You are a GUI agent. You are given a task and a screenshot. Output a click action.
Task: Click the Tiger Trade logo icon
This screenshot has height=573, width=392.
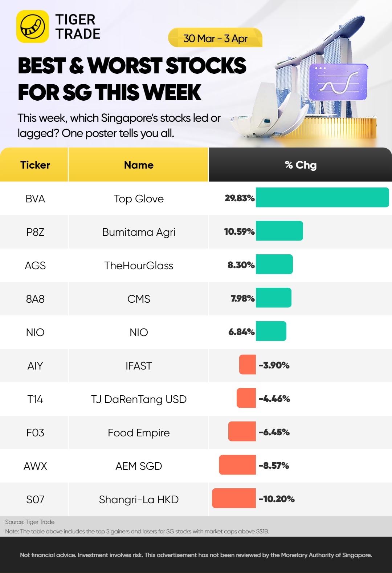tap(33, 27)
